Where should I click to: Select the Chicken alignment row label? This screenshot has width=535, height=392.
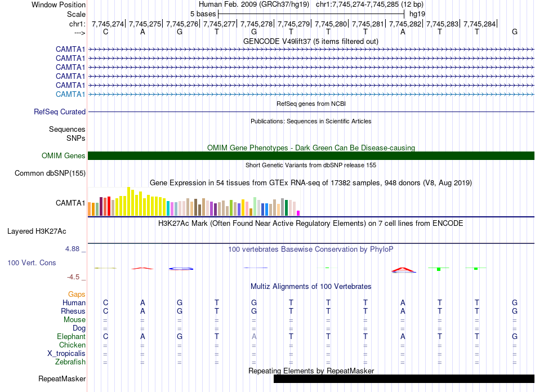click(x=72, y=345)
